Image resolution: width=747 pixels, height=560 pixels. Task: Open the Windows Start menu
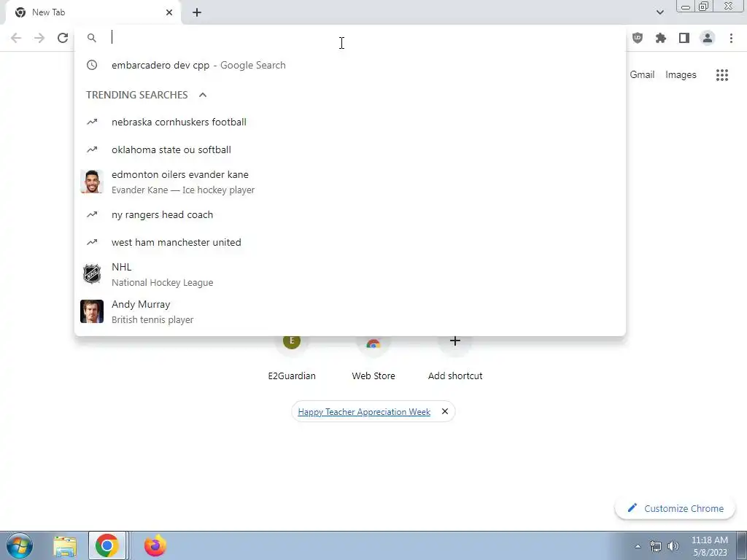(20, 545)
